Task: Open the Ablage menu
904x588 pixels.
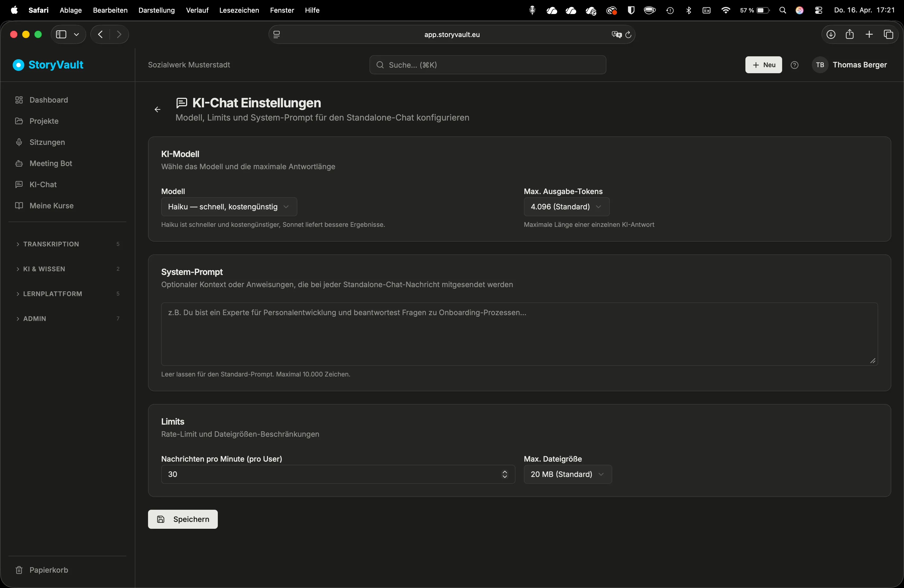Action: [71, 10]
